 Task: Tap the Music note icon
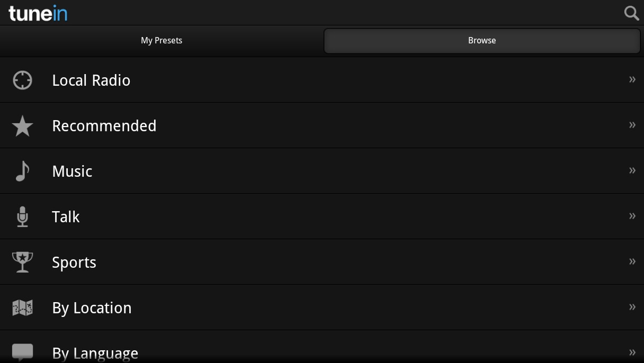click(x=22, y=171)
